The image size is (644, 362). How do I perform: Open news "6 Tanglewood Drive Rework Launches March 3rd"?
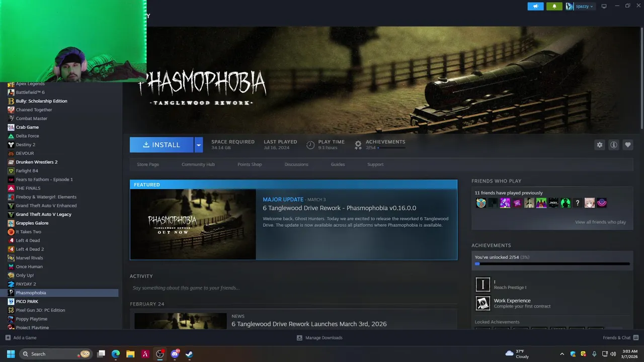(309, 324)
